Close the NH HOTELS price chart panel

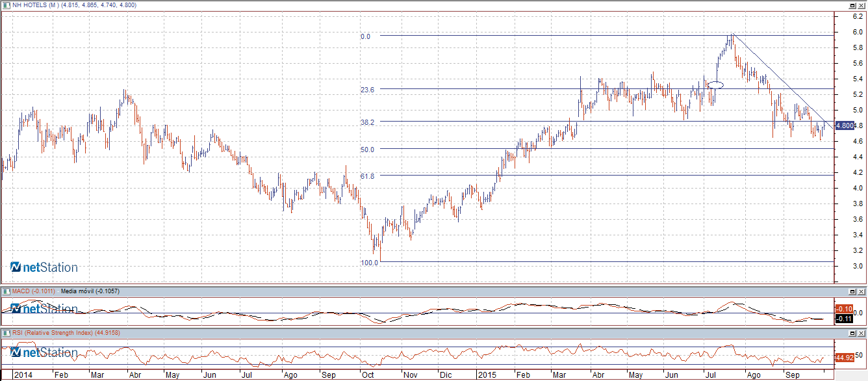click(x=862, y=5)
